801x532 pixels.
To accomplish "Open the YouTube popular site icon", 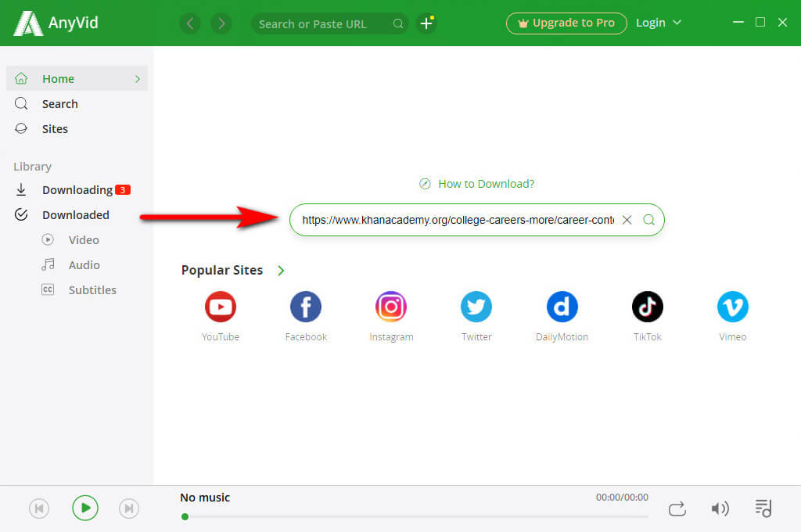I will (x=221, y=307).
